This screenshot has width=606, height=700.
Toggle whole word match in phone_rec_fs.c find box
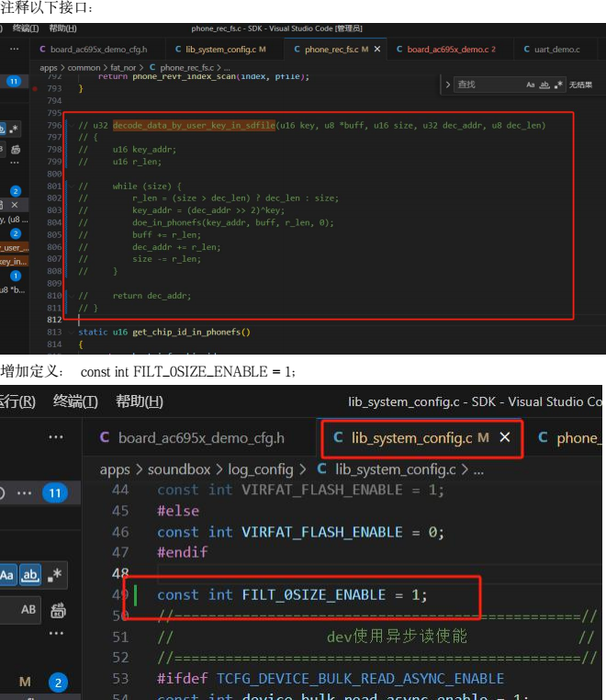point(544,85)
